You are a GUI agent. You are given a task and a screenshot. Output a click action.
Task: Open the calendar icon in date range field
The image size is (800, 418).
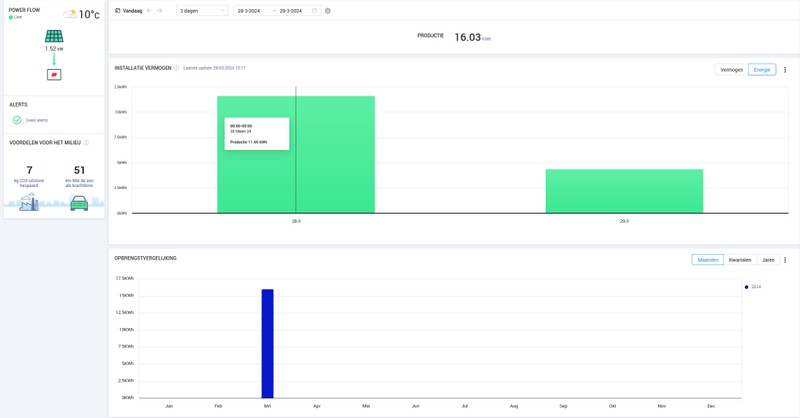314,11
